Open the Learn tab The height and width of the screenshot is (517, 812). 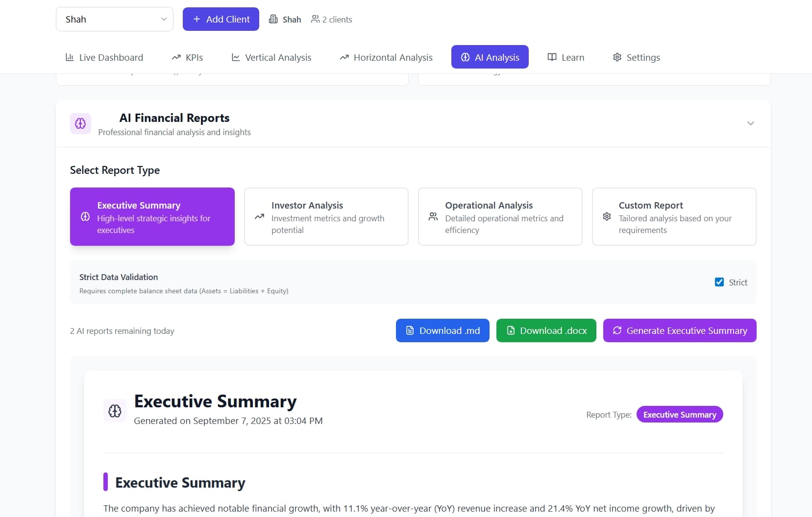click(566, 57)
